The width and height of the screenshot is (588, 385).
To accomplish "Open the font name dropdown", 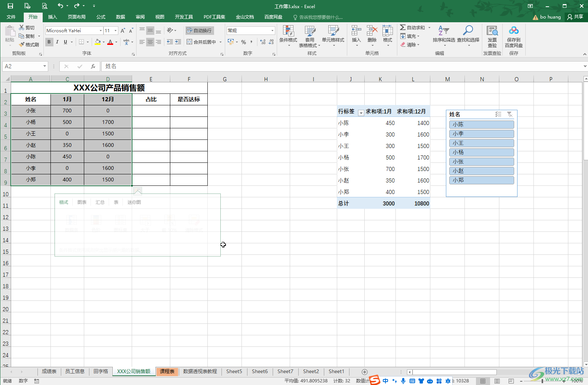I will click(x=101, y=30).
